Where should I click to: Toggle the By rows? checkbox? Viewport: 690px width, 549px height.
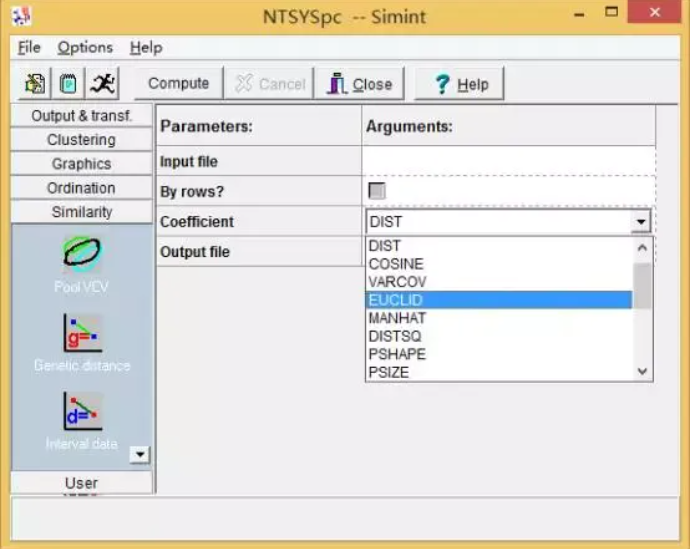[377, 191]
